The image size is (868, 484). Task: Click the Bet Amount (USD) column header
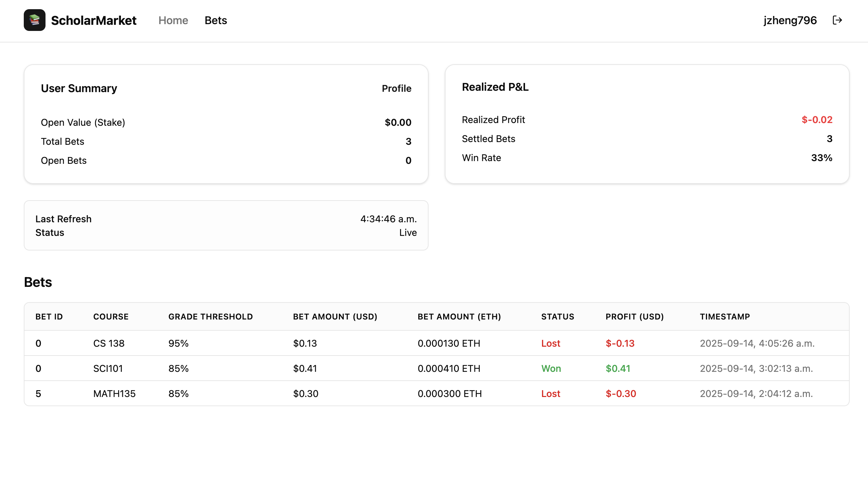point(335,317)
